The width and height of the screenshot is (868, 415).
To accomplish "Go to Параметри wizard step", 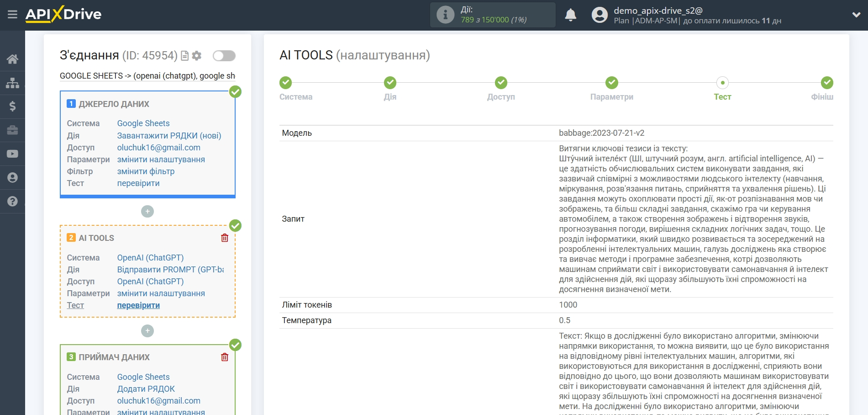I will pos(612,83).
